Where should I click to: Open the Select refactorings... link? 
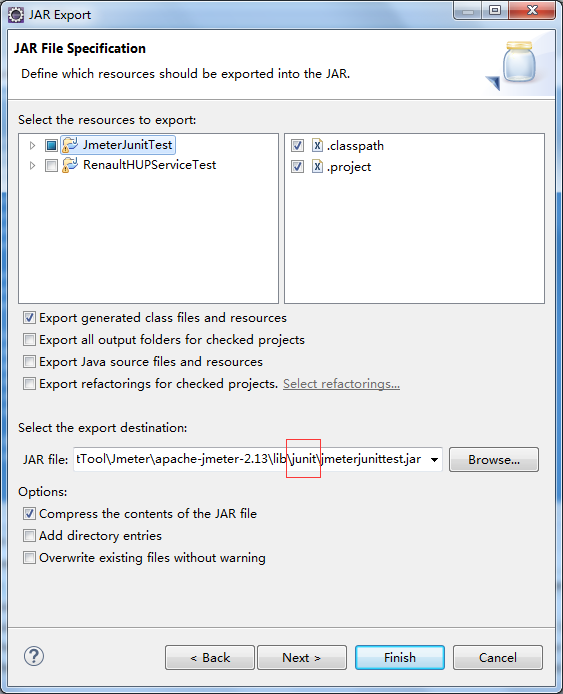[x=341, y=384]
